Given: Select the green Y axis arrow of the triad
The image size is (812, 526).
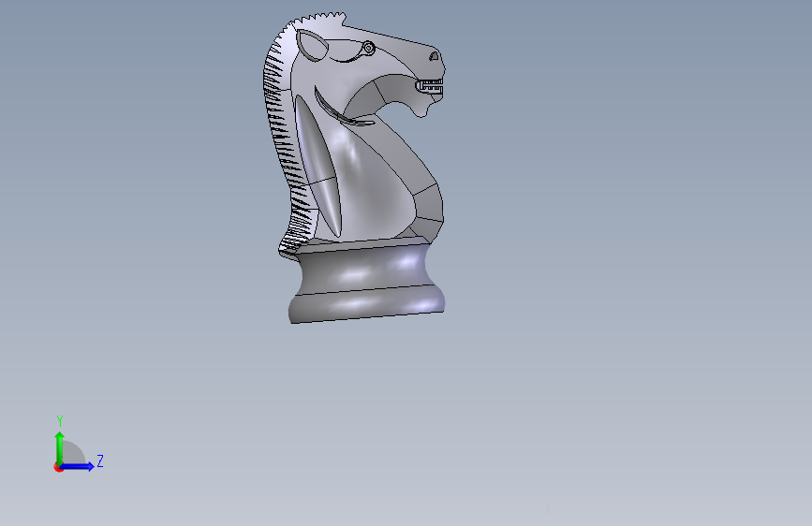Looking at the screenshot, I should (60, 448).
